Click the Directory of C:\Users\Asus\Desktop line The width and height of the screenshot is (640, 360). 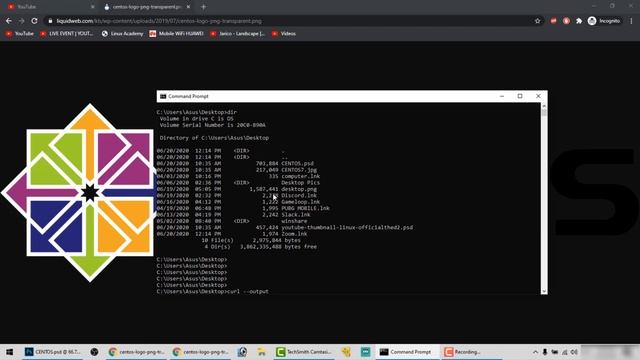(214, 138)
